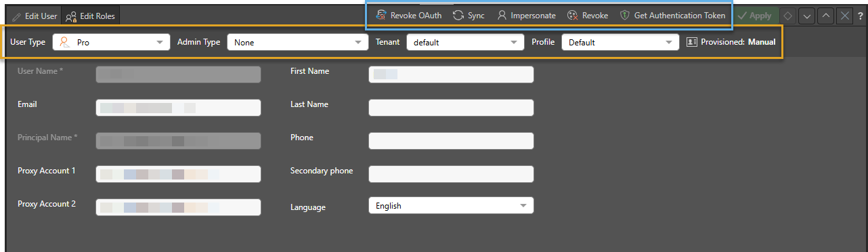868x252 pixels.
Task: Click the Impersonate user icon
Action: (502, 16)
